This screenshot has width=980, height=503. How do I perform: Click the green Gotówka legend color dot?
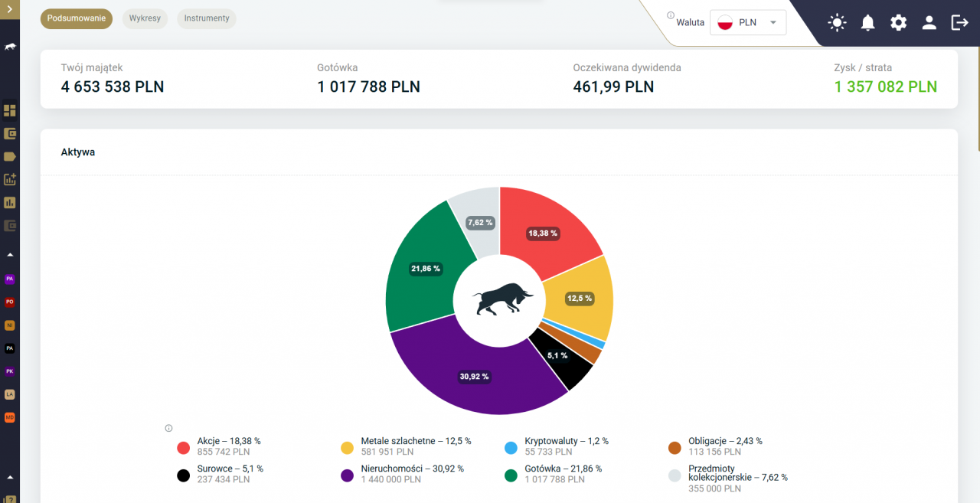pyautogui.click(x=511, y=475)
